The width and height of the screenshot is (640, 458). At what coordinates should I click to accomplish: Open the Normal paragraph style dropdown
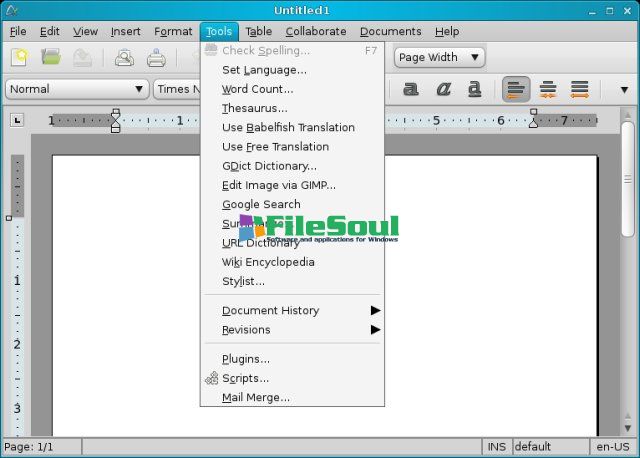pyautogui.click(x=77, y=89)
